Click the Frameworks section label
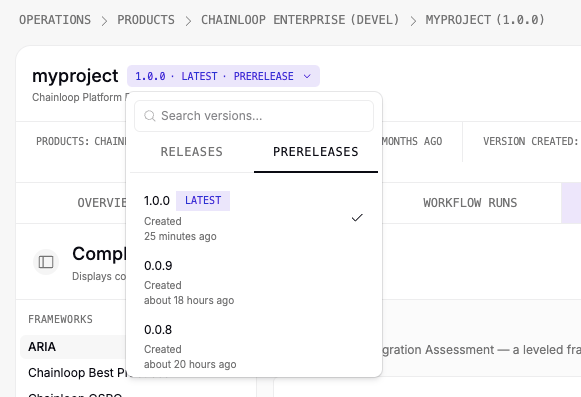Screen dimensions: 581x397 60,319
